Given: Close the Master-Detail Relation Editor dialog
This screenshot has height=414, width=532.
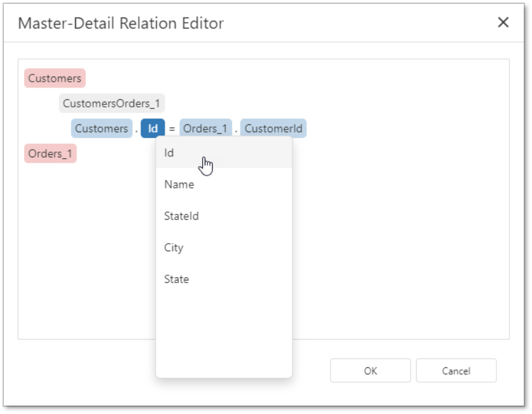Looking at the screenshot, I should click(503, 23).
